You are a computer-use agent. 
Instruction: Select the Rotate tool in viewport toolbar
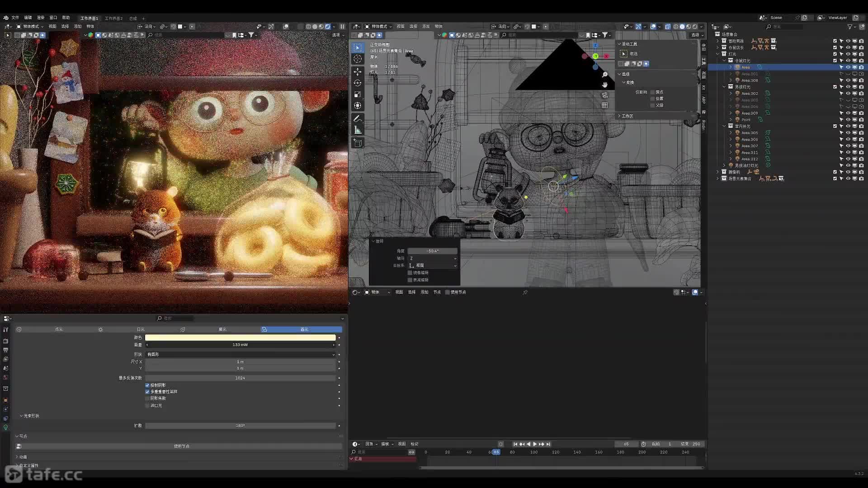358,83
